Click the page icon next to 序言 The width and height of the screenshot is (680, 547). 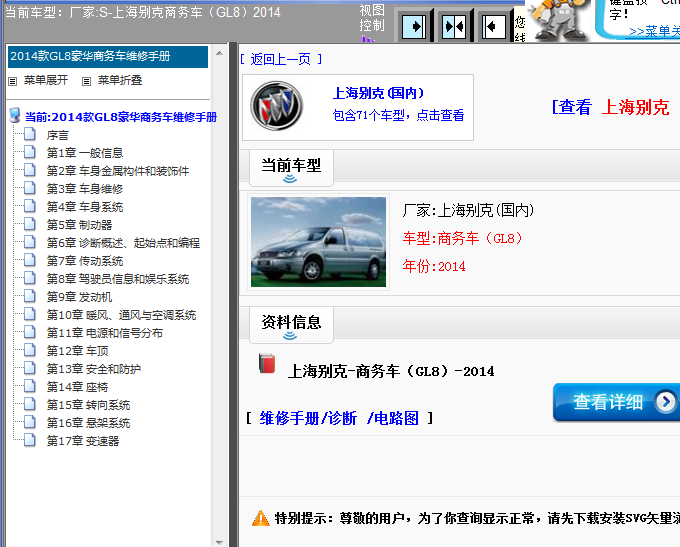29,134
